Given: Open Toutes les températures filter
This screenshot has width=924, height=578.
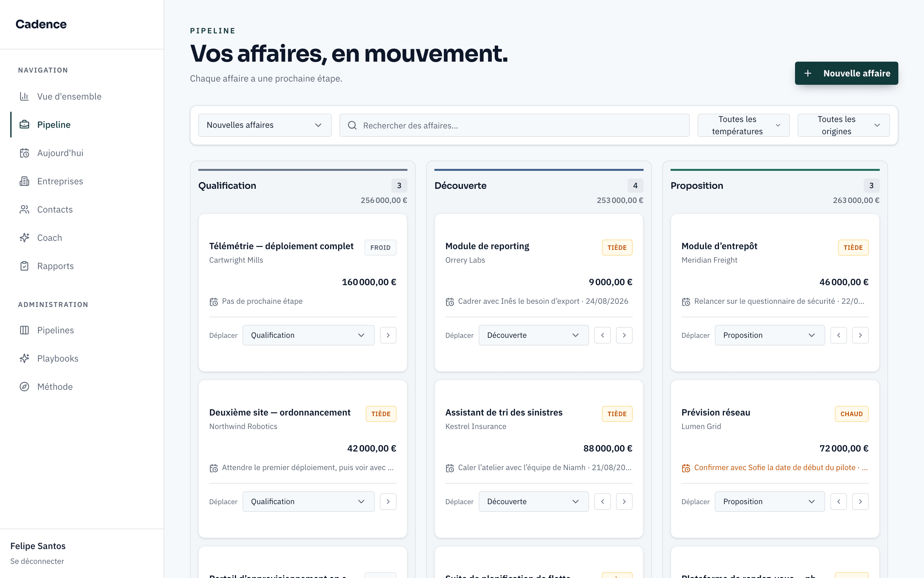Looking at the screenshot, I should coord(743,125).
